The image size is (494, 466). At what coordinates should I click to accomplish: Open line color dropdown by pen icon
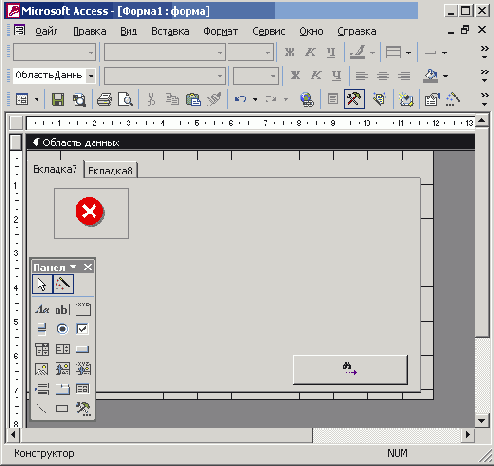pyautogui.click(x=372, y=53)
